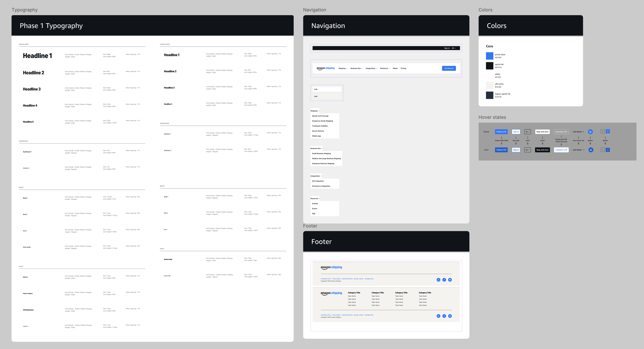Screen dimensions: 644x349
Task: Click the black Blog read more button
Action: 542,150
